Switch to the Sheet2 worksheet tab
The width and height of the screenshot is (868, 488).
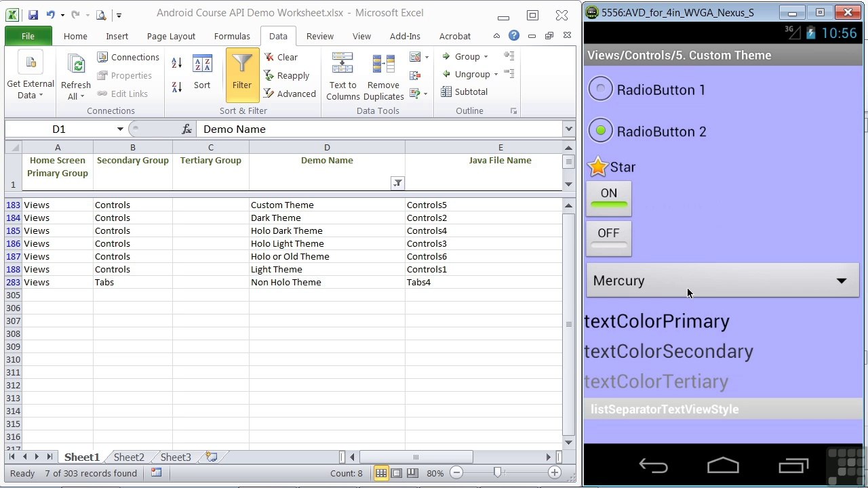click(x=129, y=457)
